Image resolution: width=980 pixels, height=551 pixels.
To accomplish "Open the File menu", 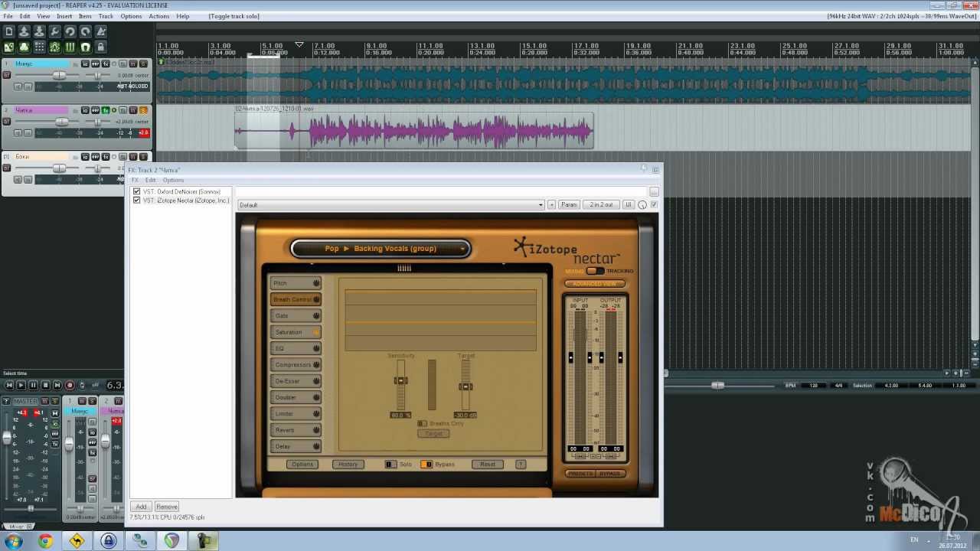I will tap(8, 16).
